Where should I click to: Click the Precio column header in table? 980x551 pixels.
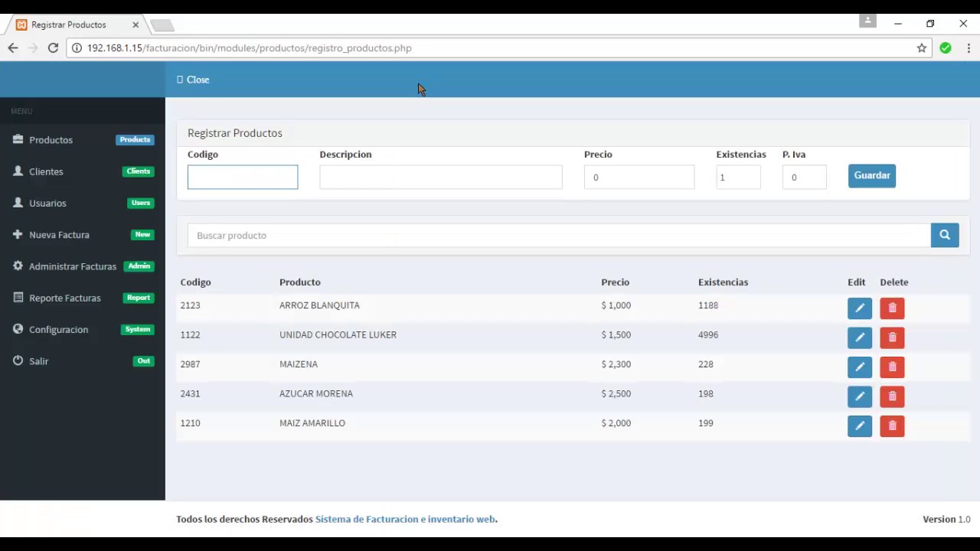pyautogui.click(x=615, y=282)
